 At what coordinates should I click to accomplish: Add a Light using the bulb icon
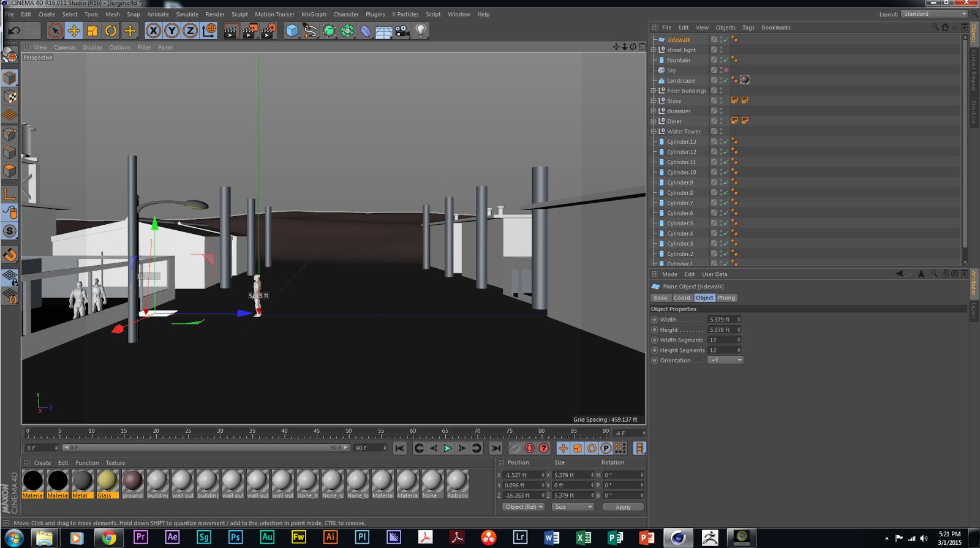click(421, 31)
